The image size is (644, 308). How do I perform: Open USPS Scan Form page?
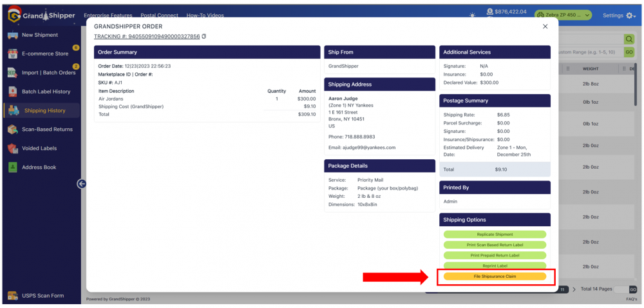point(43,296)
